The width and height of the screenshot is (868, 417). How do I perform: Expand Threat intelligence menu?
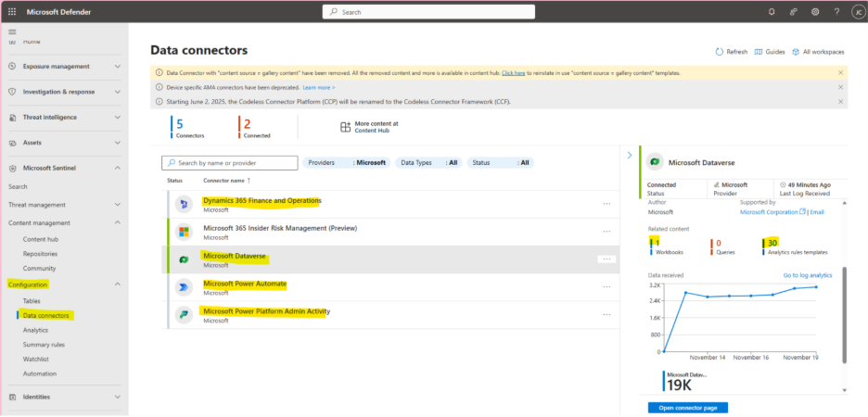pyautogui.click(x=117, y=118)
